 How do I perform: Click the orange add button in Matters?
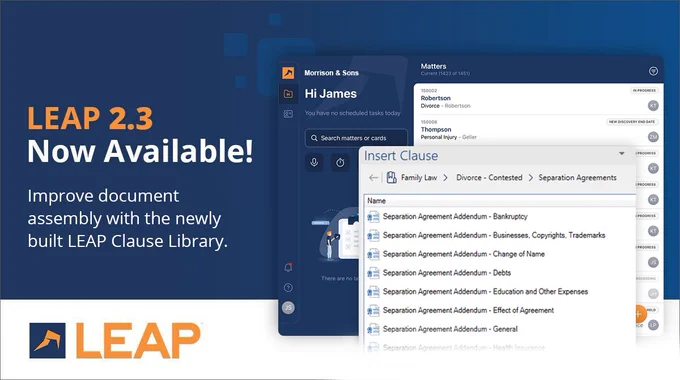click(640, 313)
